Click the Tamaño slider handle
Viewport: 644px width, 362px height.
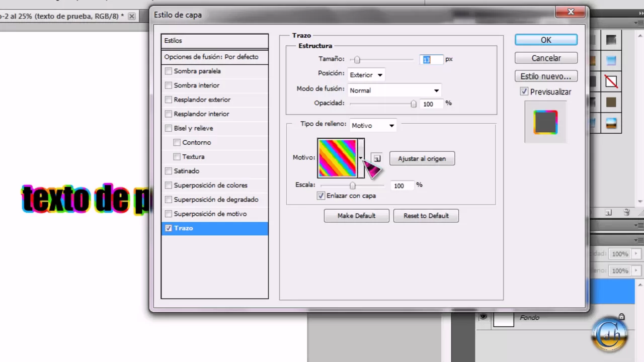pyautogui.click(x=357, y=60)
